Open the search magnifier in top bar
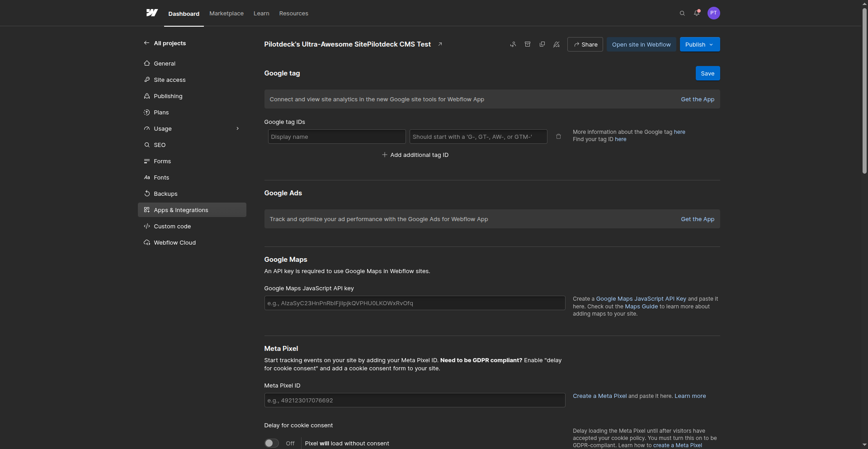 click(x=682, y=13)
